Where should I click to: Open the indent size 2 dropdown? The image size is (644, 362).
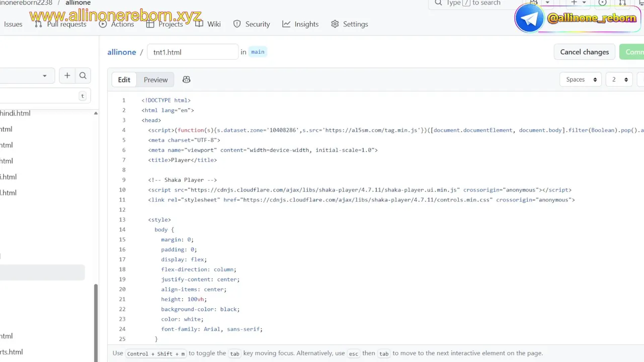click(x=619, y=79)
